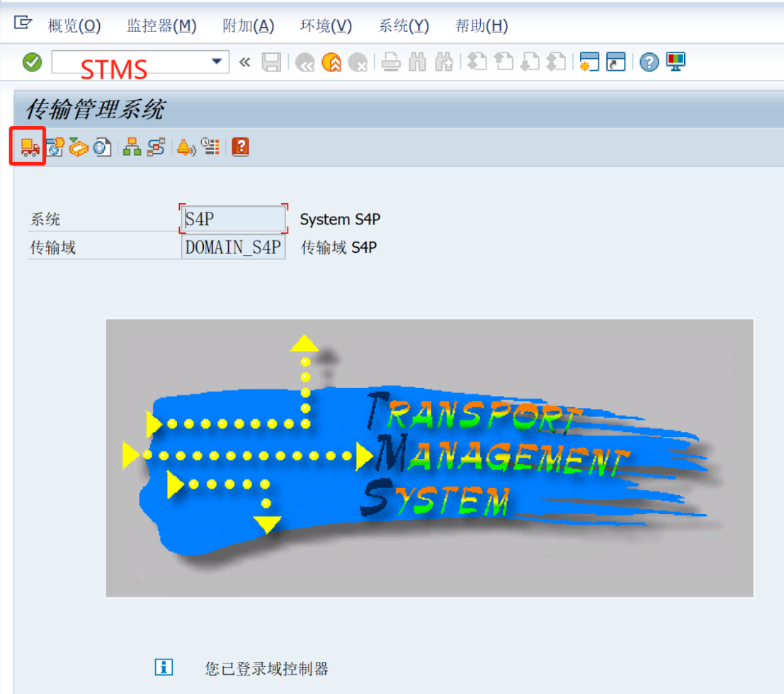
Task: Click the Find binoculars icon
Action: click(418, 62)
